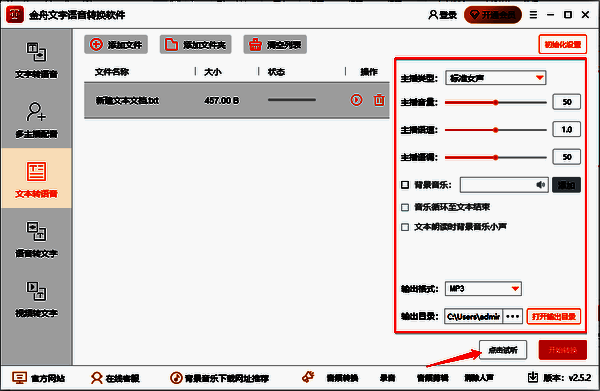Click the version v2.5.2 update icon

[533, 377]
